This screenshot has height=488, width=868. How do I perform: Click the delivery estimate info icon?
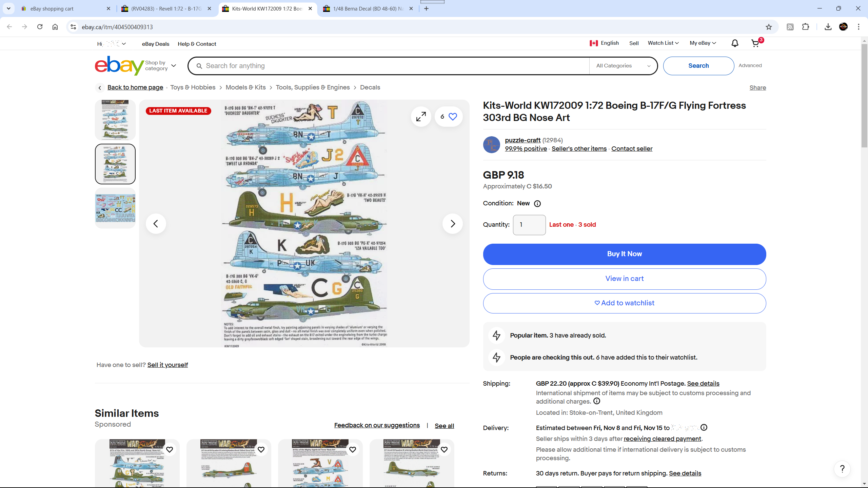tap(704, 428)
